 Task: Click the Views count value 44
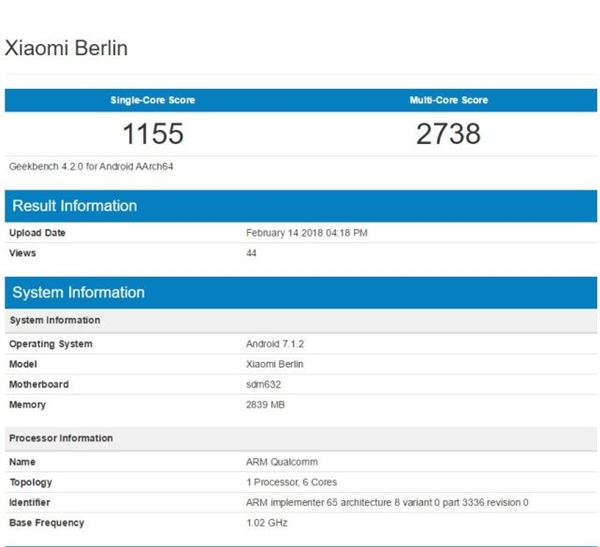click(x=252, y=253)
